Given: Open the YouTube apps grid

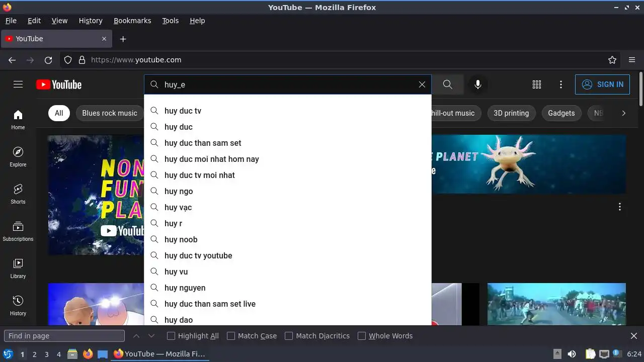Looking at the screenshot, I should [537, 84].
